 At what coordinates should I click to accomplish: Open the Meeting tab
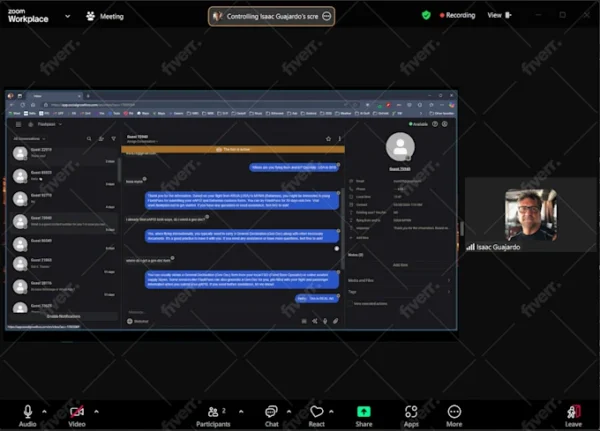pos(105,16)
